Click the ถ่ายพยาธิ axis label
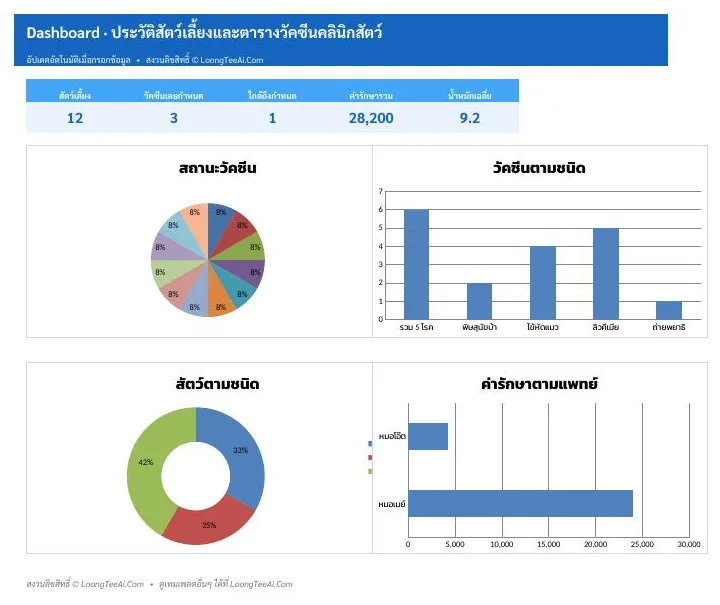The image size is (720, 605). tap(669, 327)
